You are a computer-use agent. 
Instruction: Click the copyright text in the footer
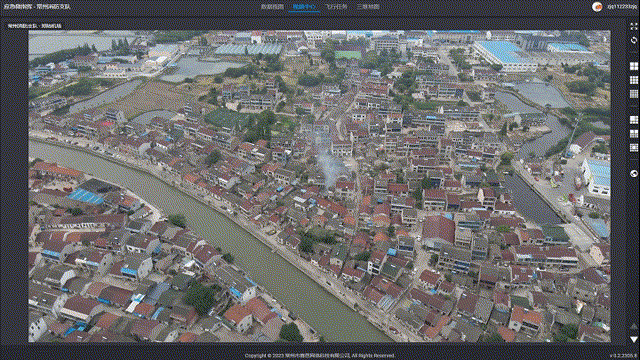coord(320,356)
